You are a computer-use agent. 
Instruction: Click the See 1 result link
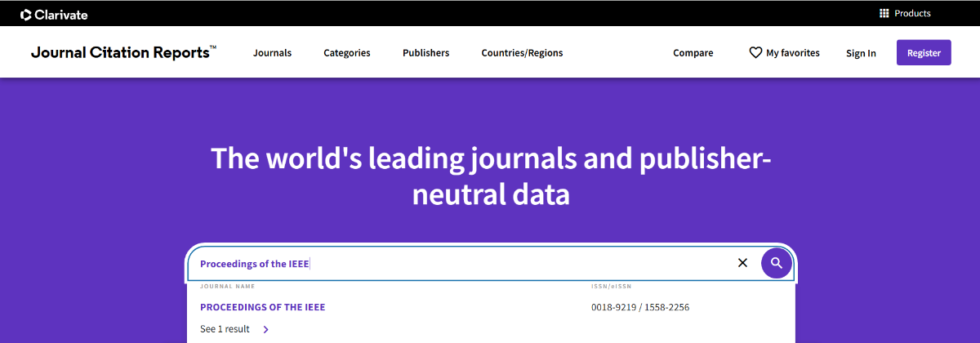(225, 329)
